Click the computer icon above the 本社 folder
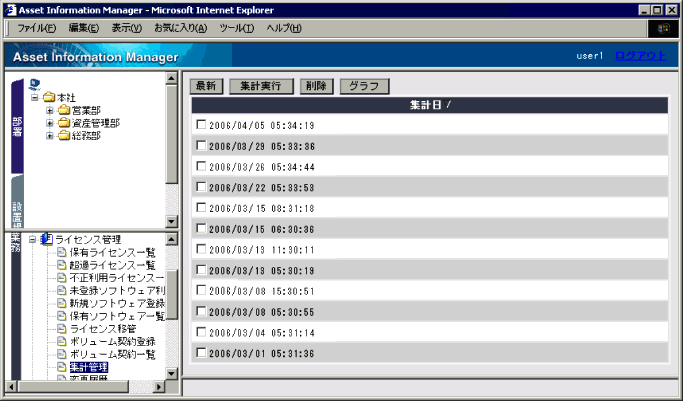The width and height of the screenshot is (683, 401). coord(34,84)
